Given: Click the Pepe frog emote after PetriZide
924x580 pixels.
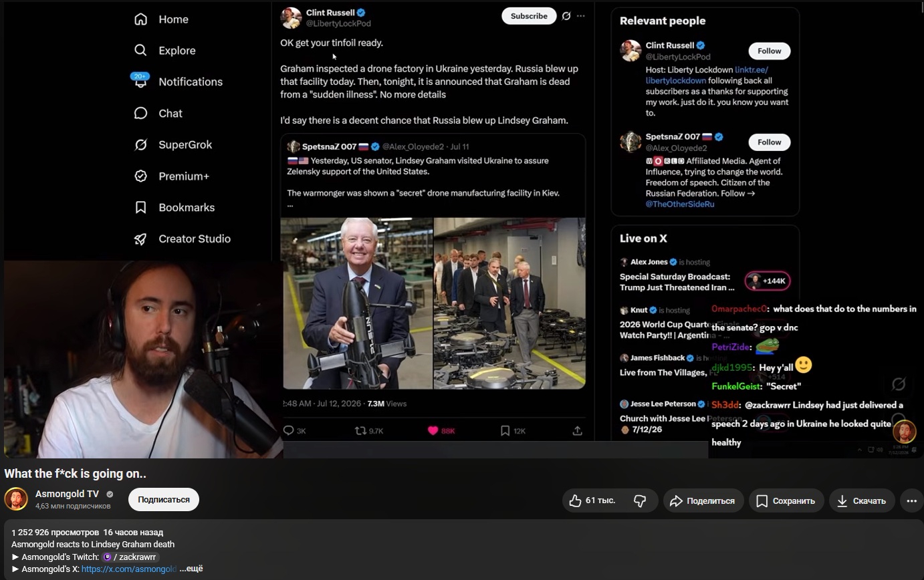Looking at the screenshot, I should click(768, 347).
